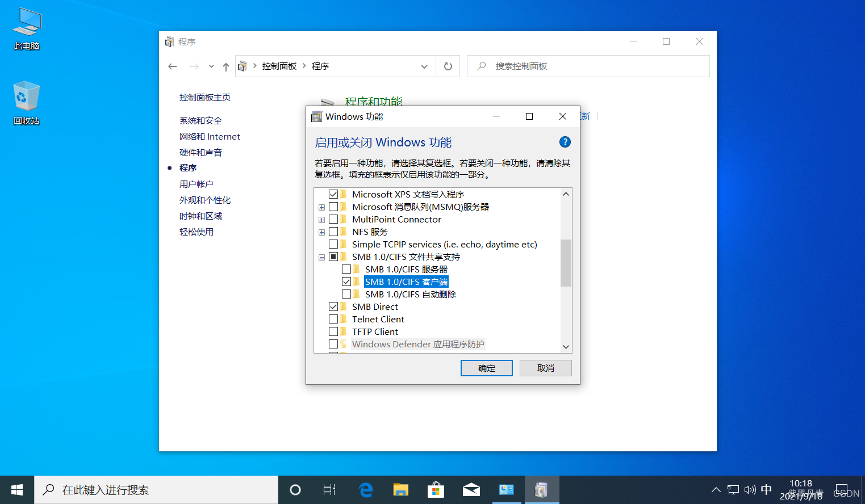Select the Control Panel taskbar icon

[506, 490]
